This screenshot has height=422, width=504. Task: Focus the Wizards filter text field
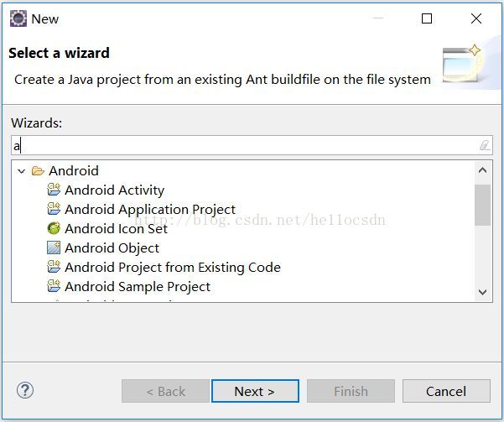[x=243, y=145]
